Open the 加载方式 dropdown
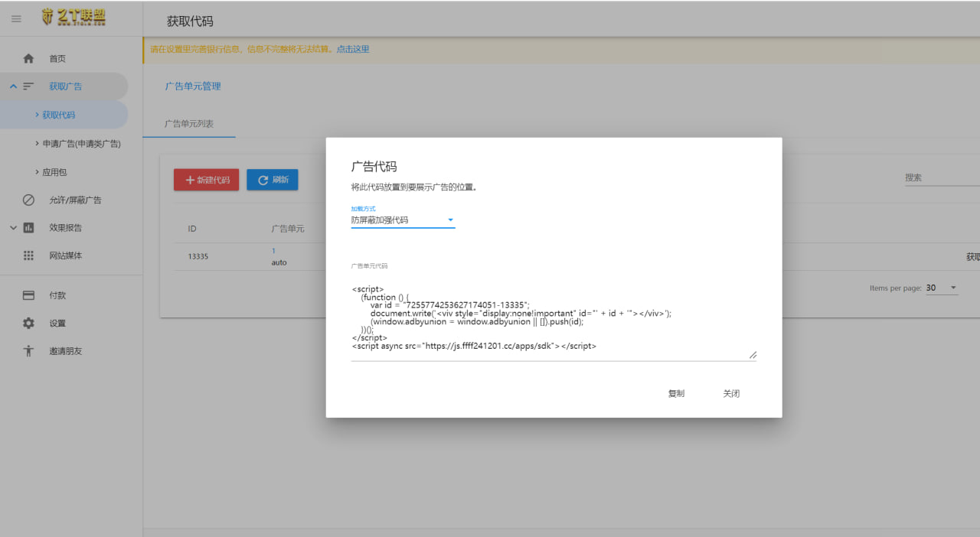980x537 pixels. tap(403, 220)
